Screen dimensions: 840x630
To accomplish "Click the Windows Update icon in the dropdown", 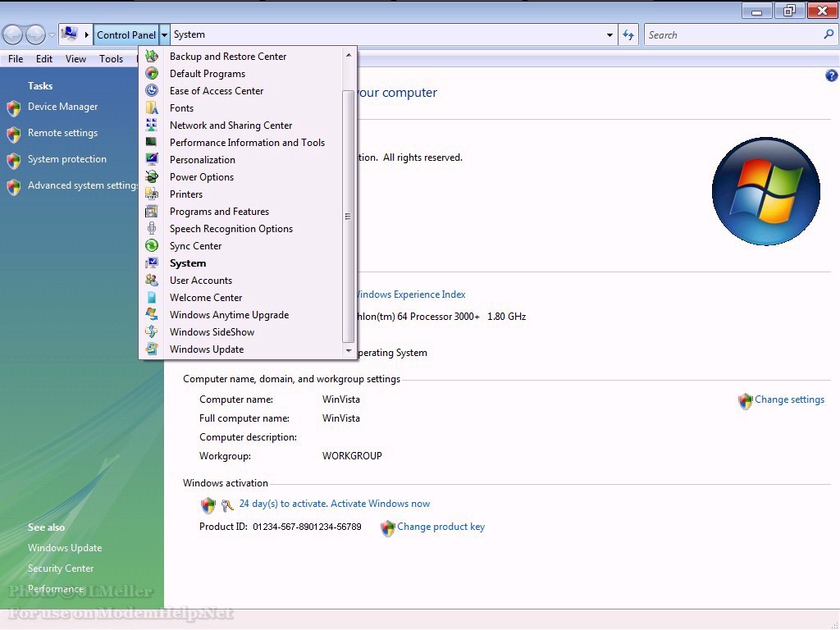I will 152,349.
